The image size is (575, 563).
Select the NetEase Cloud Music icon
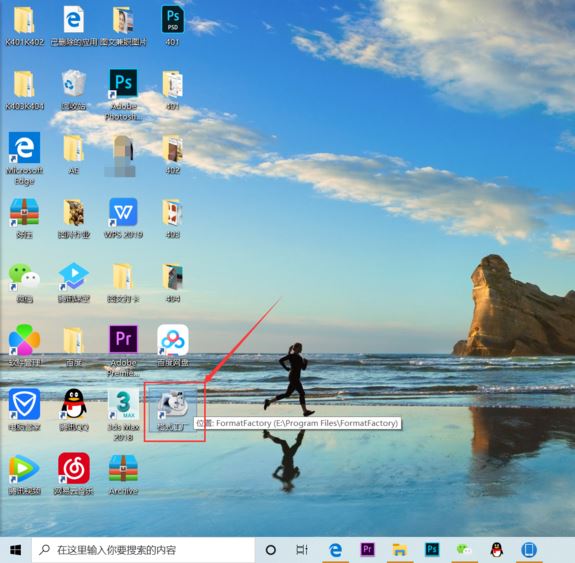[74, 474]
